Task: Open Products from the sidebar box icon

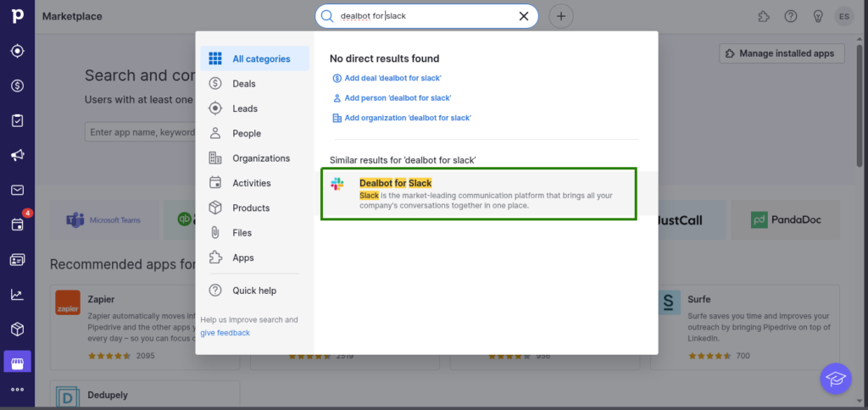Action: 17,330
